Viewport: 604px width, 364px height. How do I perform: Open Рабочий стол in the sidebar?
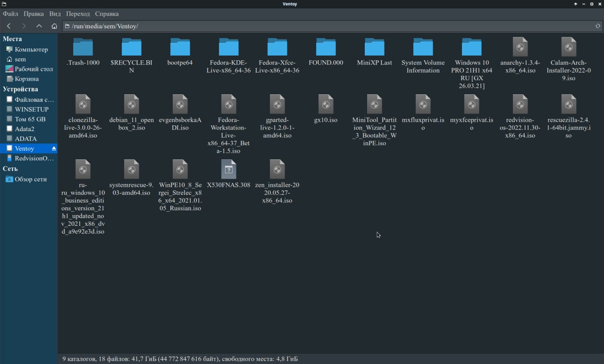click(x=29, y=69)
